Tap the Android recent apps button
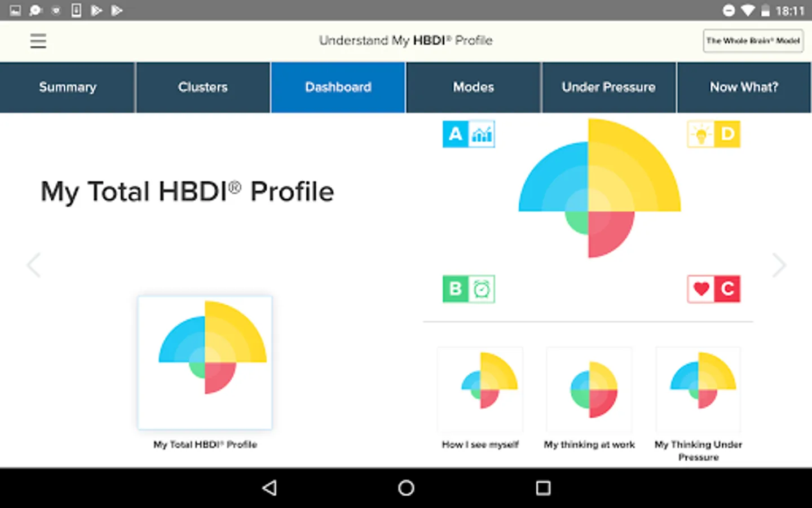The width and height of the screenshot is (812, 508). tap(543, 488)
